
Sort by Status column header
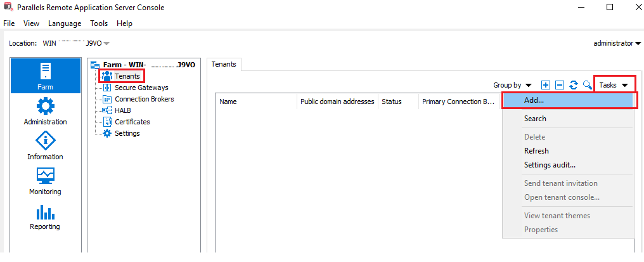point(398,102)
